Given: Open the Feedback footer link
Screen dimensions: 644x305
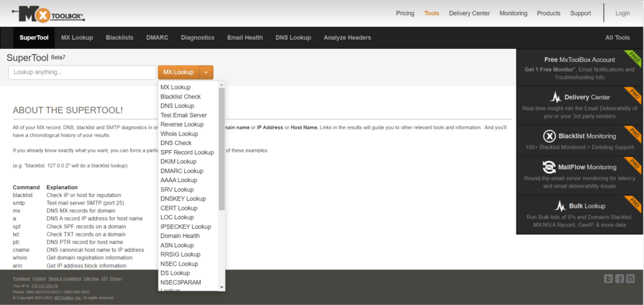Looking at the screenshot, I should [21, 279].
